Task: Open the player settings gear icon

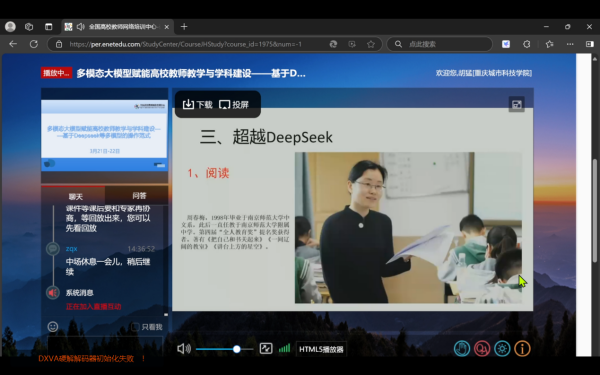Action: 502,349
